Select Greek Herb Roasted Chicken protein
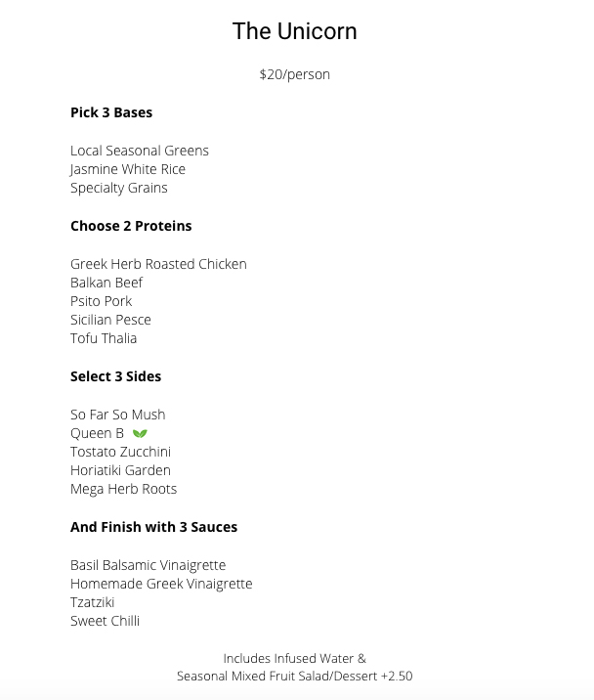This screenshot has width=594, height=700. point(158,264)
